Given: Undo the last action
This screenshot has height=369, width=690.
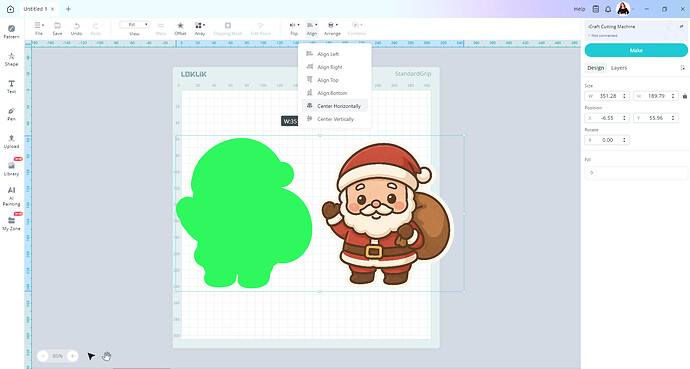Looking at the screenshot, I should [x=77, y=29].
